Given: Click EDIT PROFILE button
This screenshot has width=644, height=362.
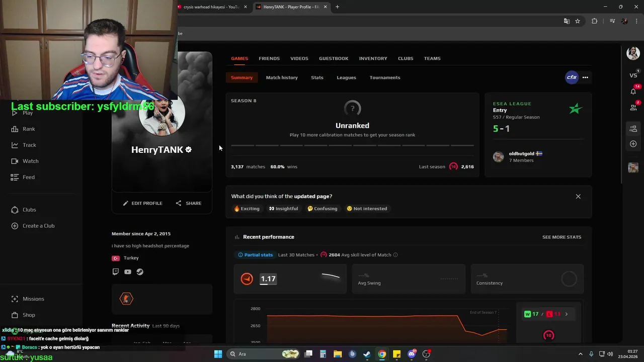Looking at the screenshot, I should (143, 203).
